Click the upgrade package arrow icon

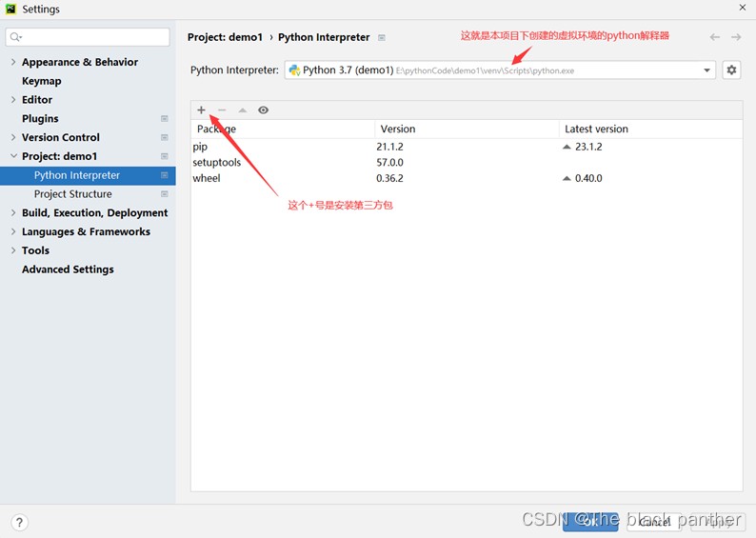point(243,110)
